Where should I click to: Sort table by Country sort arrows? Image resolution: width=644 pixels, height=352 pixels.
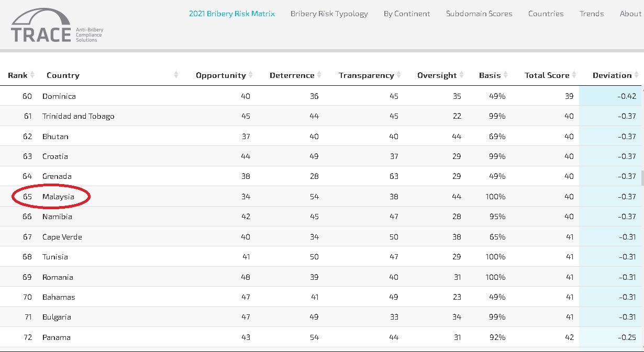(x=176, y=75)
